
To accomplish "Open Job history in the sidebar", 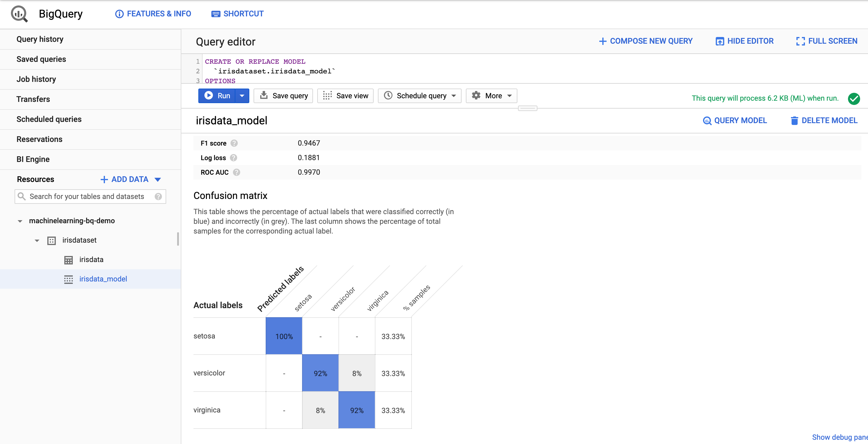I will (x=36, y=79).
